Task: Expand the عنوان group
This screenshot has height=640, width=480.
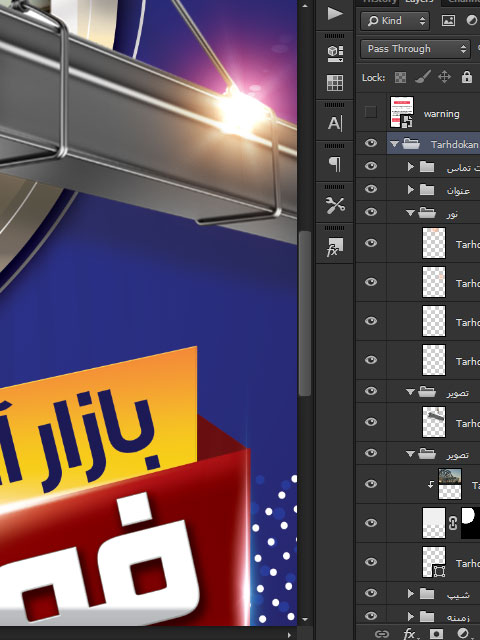Action: click(x=411, y=189)
